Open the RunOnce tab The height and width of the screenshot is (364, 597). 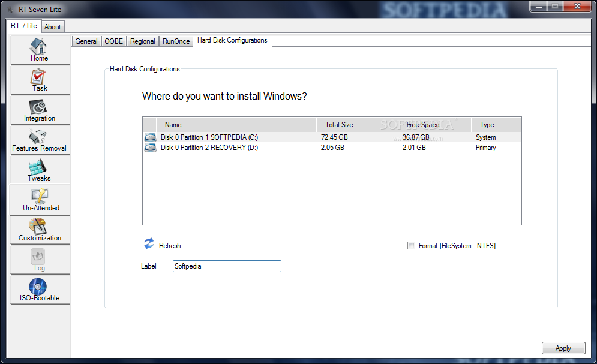pos(176,41)
